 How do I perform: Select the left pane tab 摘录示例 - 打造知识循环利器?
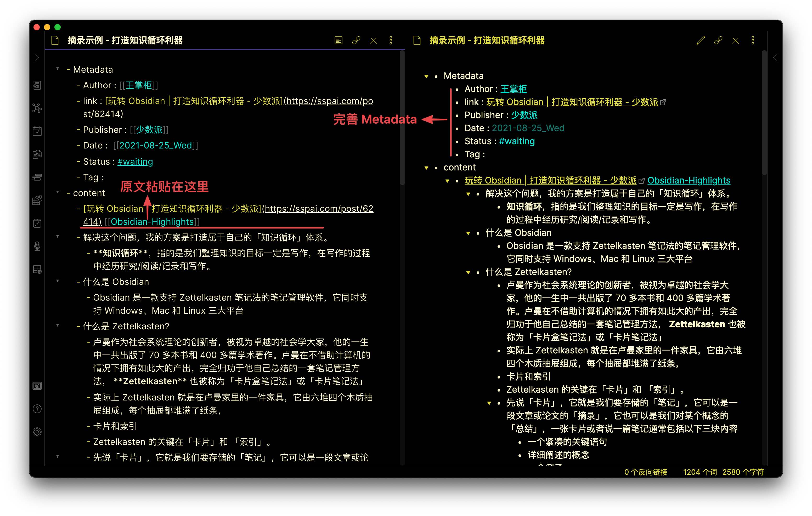(125, 40)
